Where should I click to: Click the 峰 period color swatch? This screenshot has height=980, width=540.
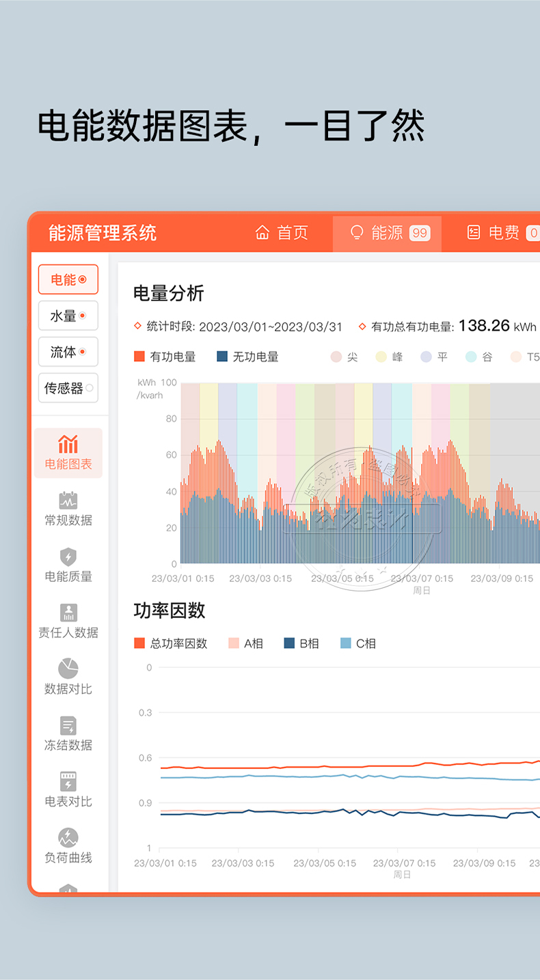(381, 356)
